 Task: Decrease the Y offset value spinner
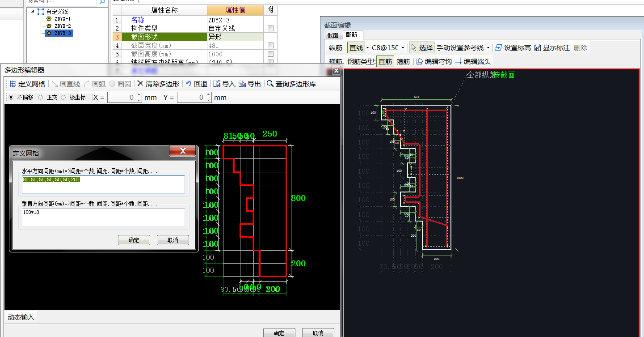point(208,100)
